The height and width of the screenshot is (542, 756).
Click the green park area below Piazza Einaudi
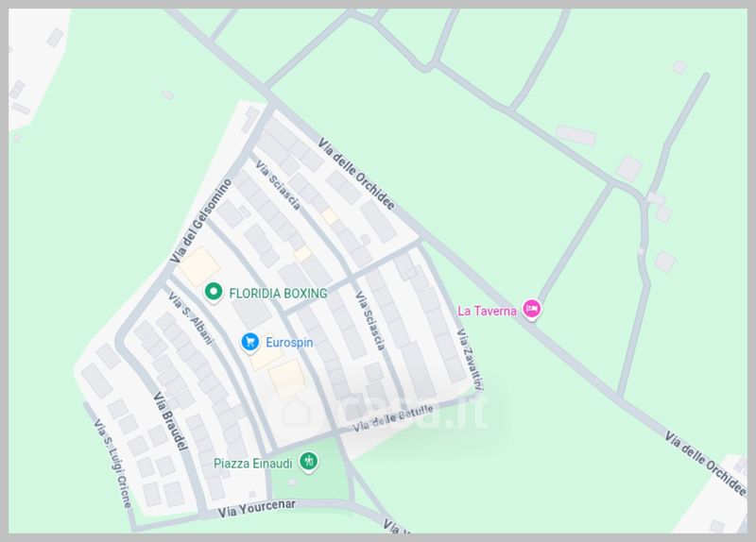pyautogui.click(x=311, y=484)
